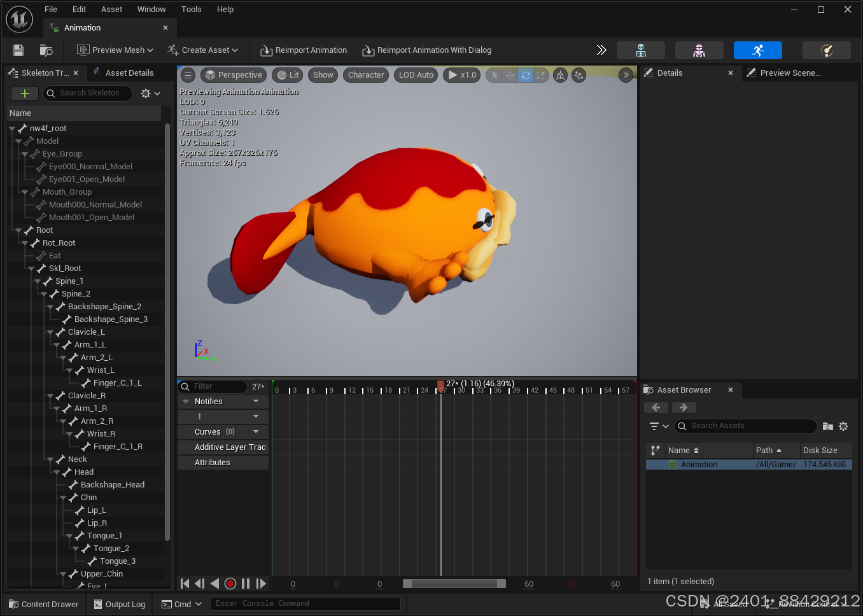Open the Character viewport menu
863x616 pixels.
[x=366, y=75]
